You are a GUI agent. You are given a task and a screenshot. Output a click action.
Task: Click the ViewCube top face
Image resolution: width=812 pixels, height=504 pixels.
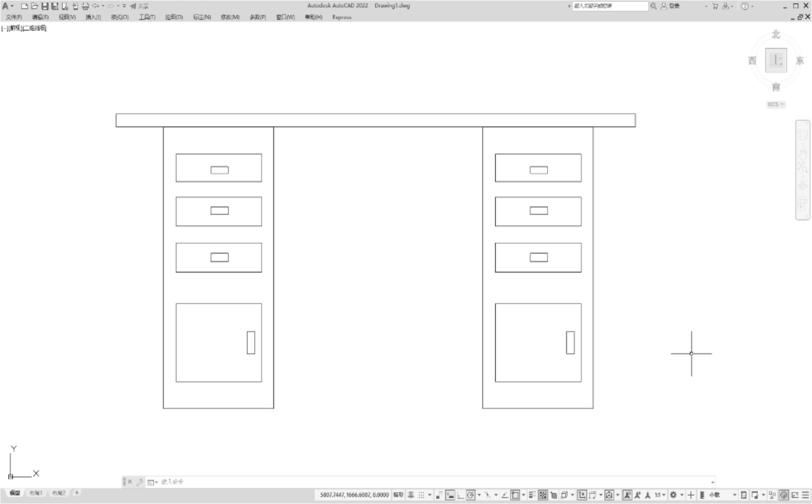point(776,60)
